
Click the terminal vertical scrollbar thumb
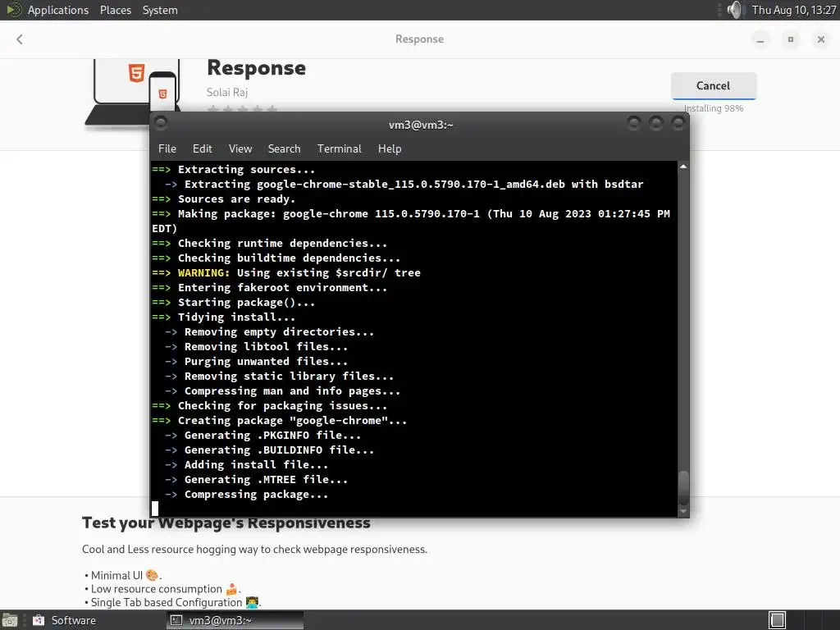tap(683, 487)
